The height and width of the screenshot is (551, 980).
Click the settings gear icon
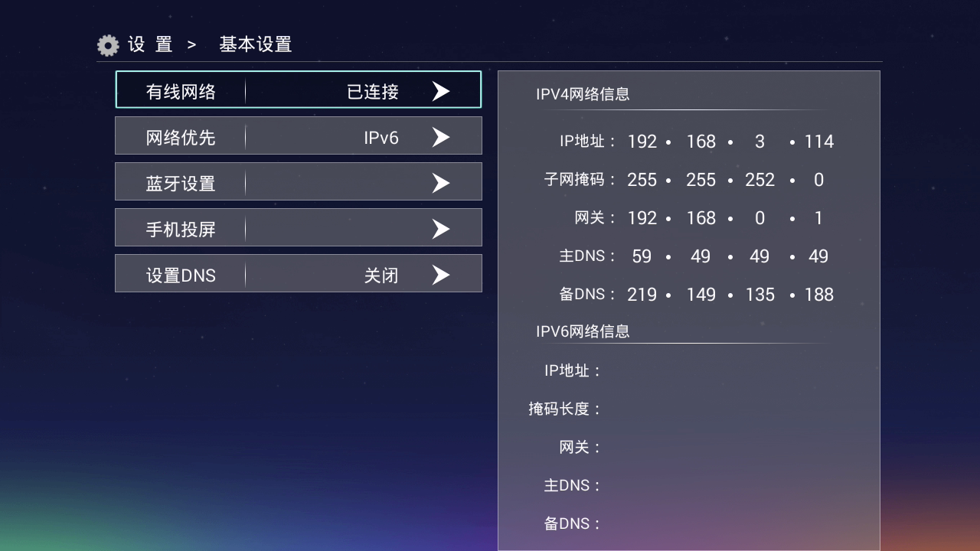click(107, 44)
